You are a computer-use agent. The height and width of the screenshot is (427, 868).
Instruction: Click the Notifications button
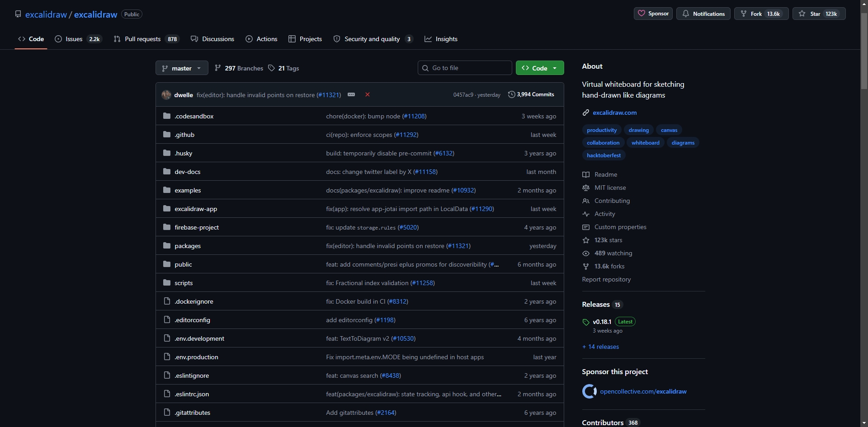click(703, 14)
